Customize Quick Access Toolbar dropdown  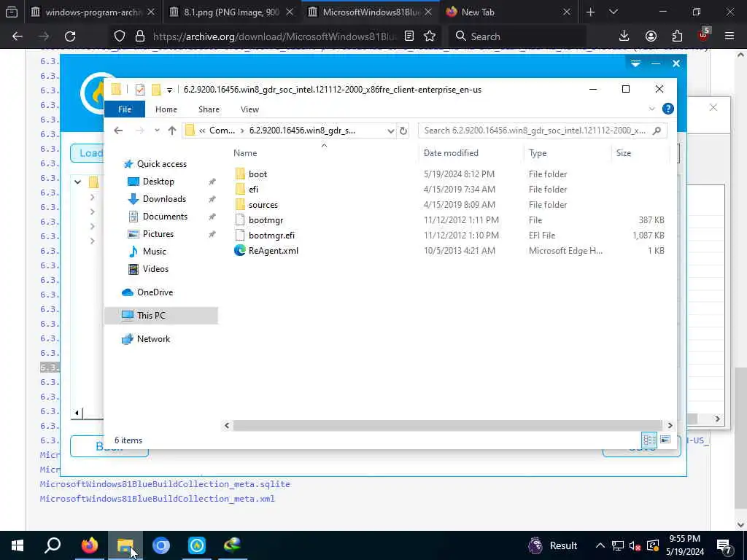click(x=169, y=90)
